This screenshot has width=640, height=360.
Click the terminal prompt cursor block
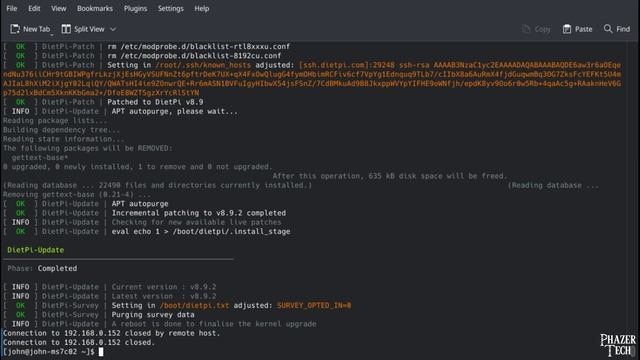[101, 352]
